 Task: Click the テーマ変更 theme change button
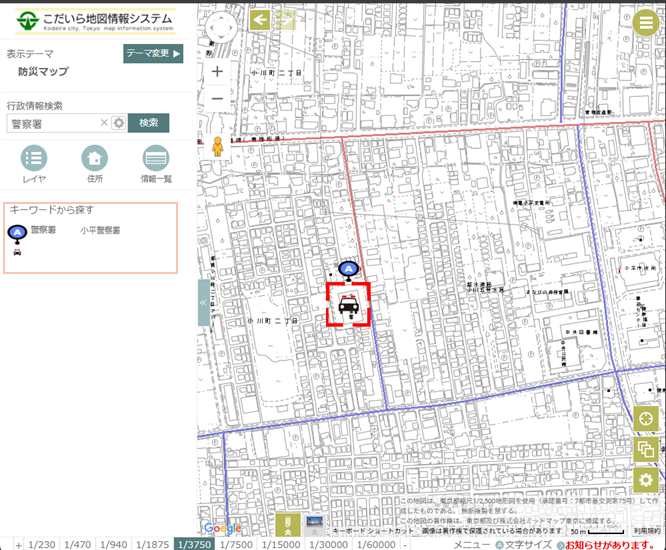coord(153,54)
